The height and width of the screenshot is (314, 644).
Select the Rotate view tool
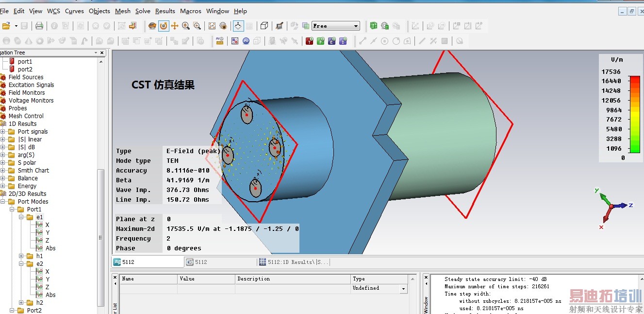152,26
